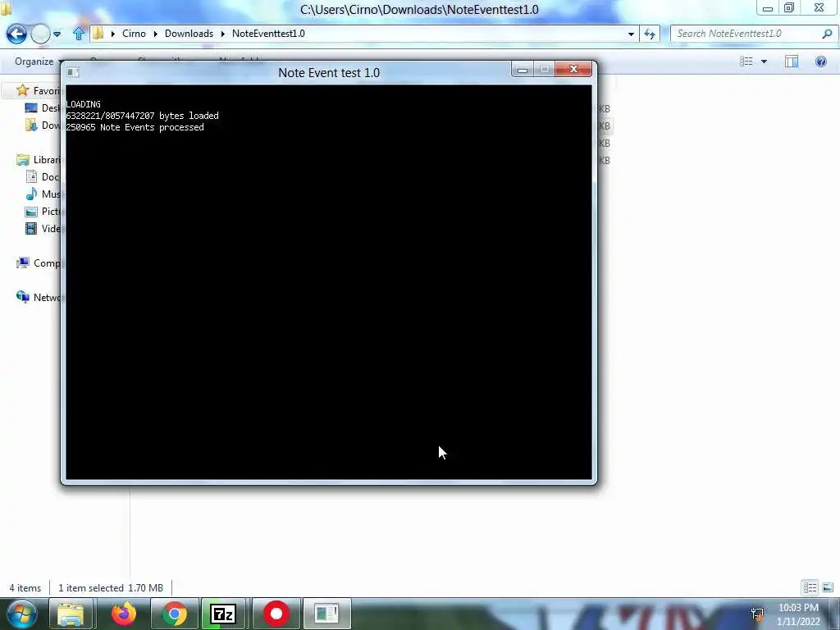Select the Downloads breadcrumb in address bar

189,33
